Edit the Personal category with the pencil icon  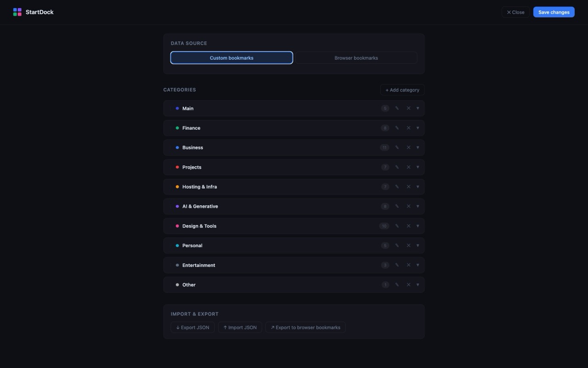[397, 246]
